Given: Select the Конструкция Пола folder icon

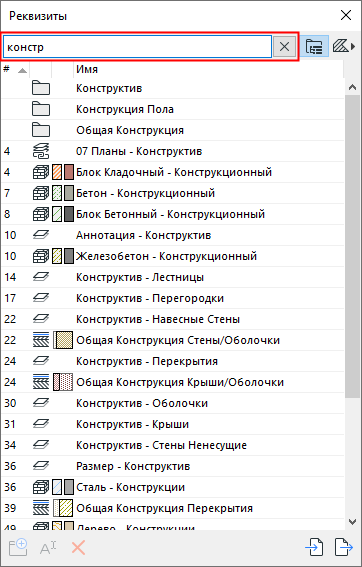Looking at the screenshot, I should (x=41, y=109).
